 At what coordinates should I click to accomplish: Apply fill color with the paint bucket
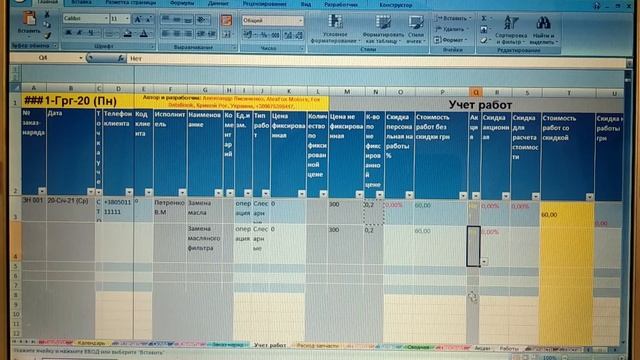pos(128,34)
